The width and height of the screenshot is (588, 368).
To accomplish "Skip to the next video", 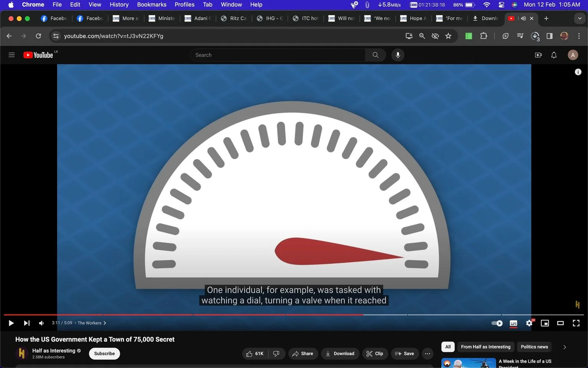I will click(x=26, y=323).
